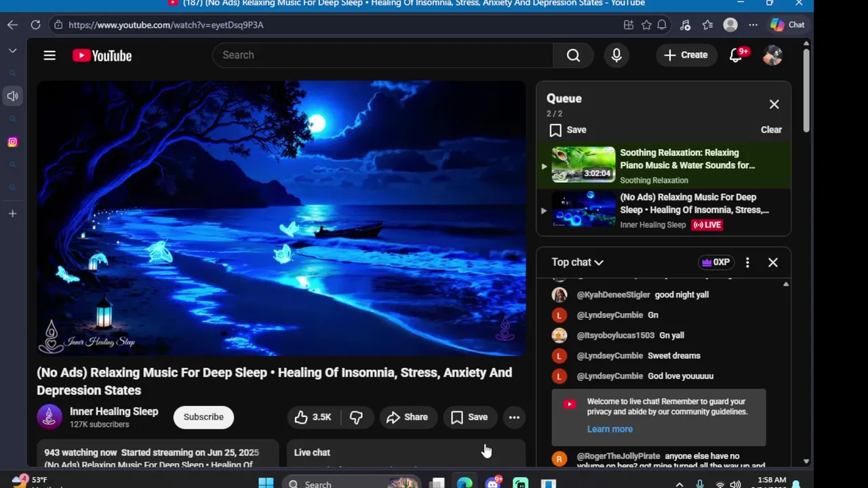Screen dimensions: 868x488
Task: Open the weather widget showing 53°F
Action: tap(31, 482)
